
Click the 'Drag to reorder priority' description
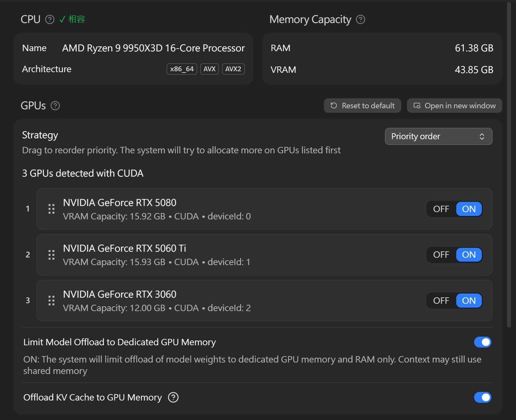click(181, 150)
